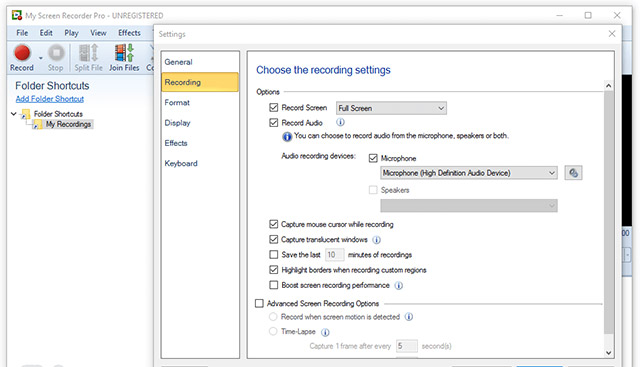Open the Keyboard settings tab

(200, 163)
